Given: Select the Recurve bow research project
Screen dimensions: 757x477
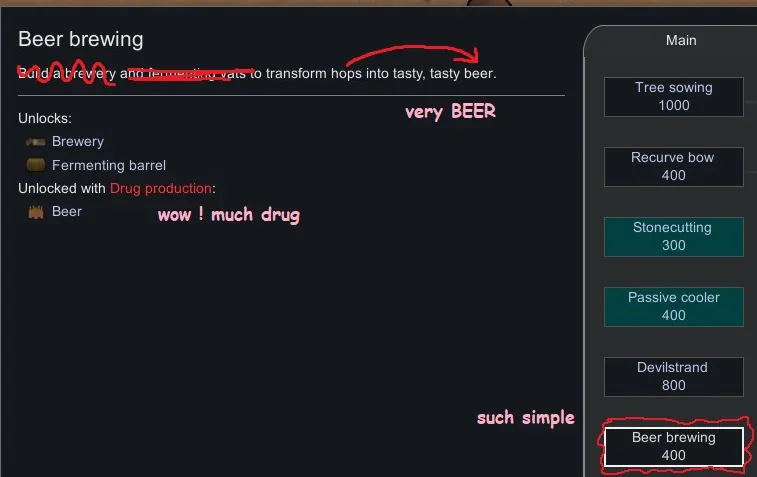Looking at the screenshot, I should [673, 167].
